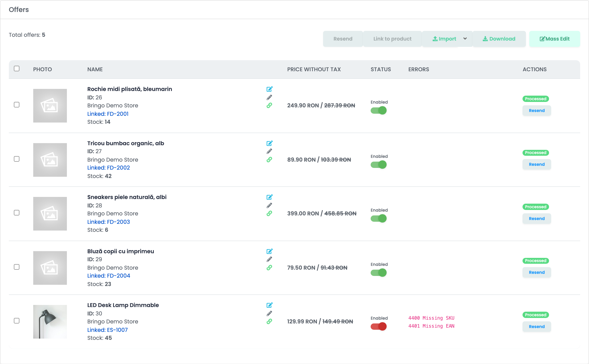Open Mass Edit
This screenshot has height=364, width=589.
555,39
